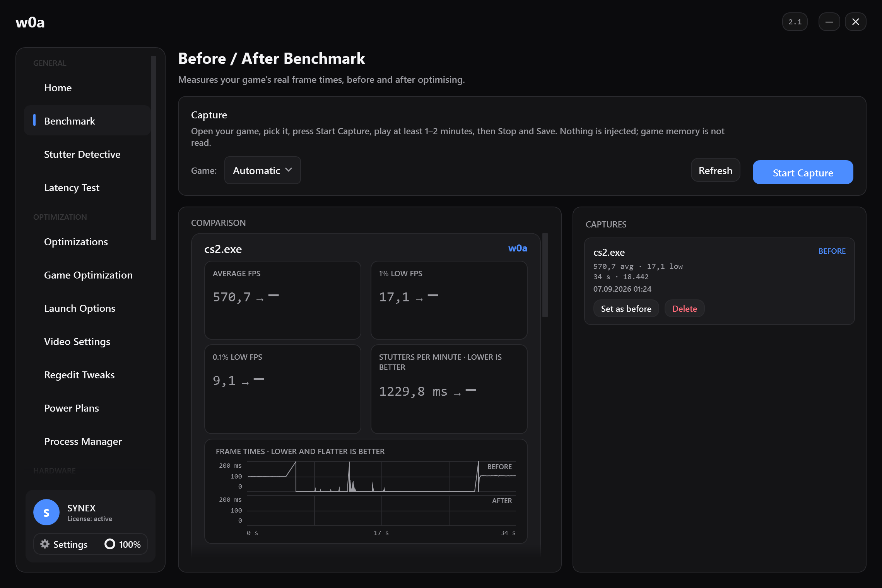Click the SYNEX avatar circle
The width and height of the screenshot is (882, 588).
(x=46, y=512)
